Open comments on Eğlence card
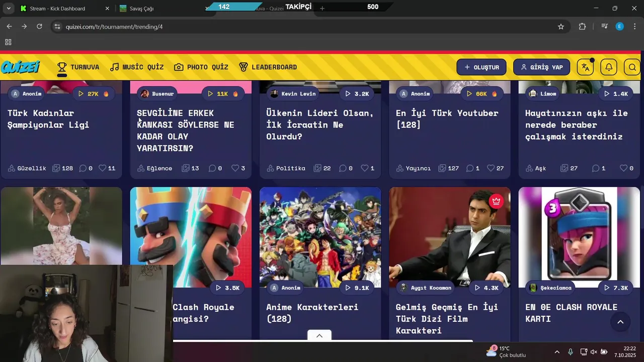The image size is (644, 362). [x=212, y=168]
